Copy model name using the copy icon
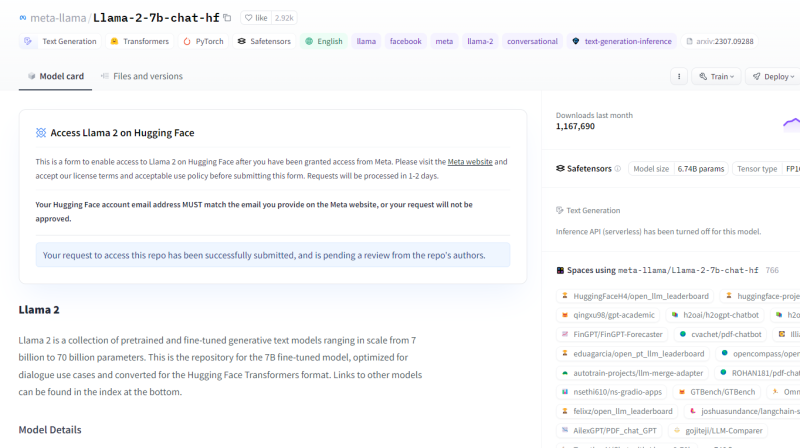The width and height of the screenshot is (800, 448). click(227, 18)
